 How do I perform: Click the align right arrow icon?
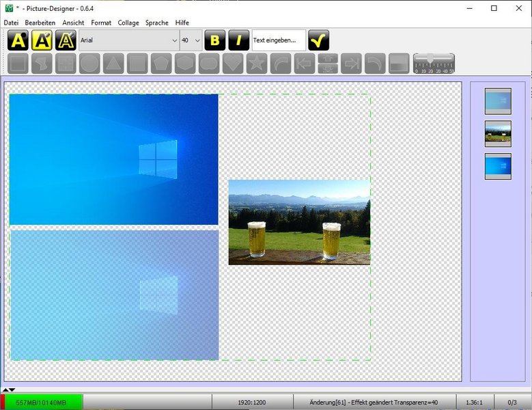[x=351, y=64]
